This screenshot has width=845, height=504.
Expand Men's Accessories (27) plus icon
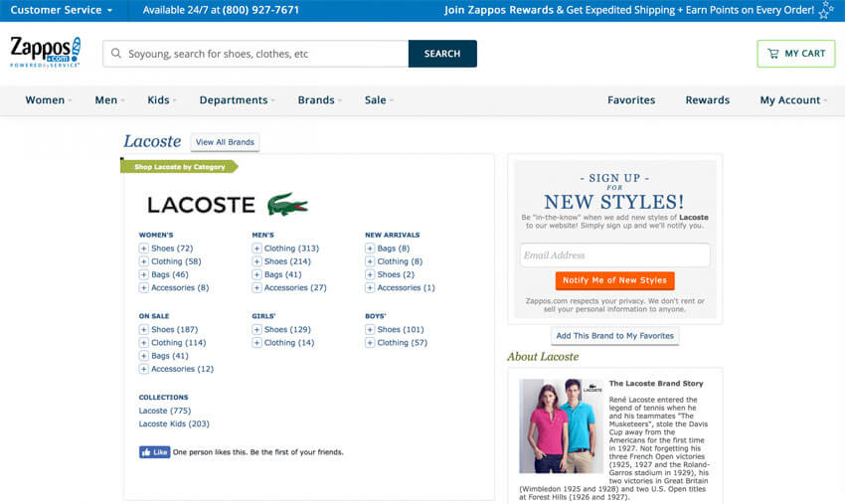(257, 288)
